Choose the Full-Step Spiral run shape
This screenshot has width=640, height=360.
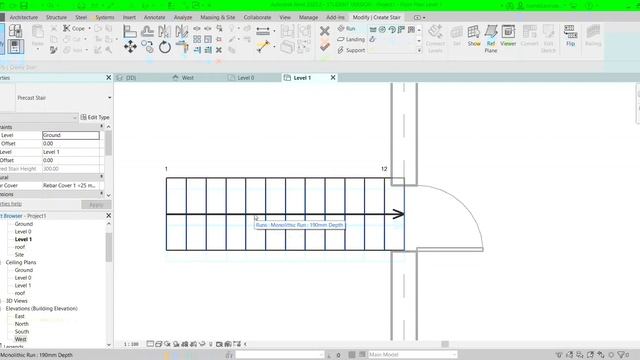click(382, 29)
